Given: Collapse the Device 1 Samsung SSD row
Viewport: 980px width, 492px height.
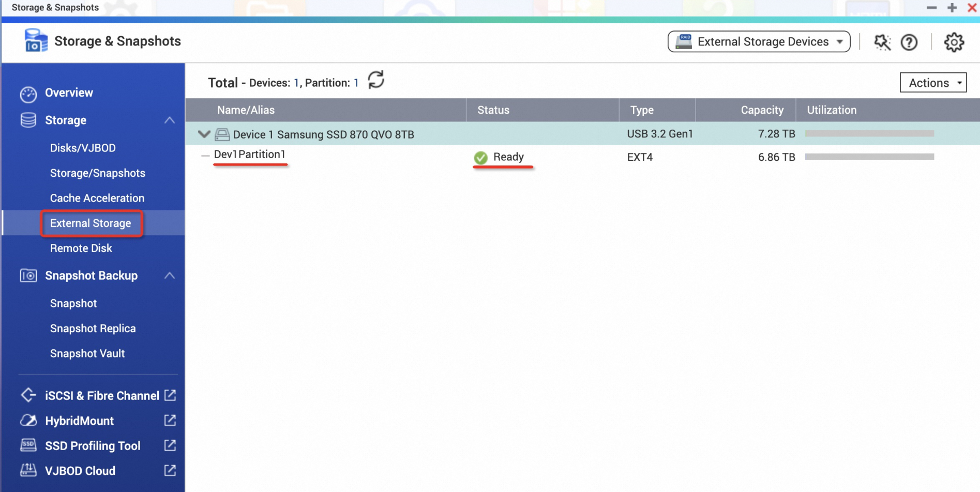Looking at the screenshot, I should point(204,134).
